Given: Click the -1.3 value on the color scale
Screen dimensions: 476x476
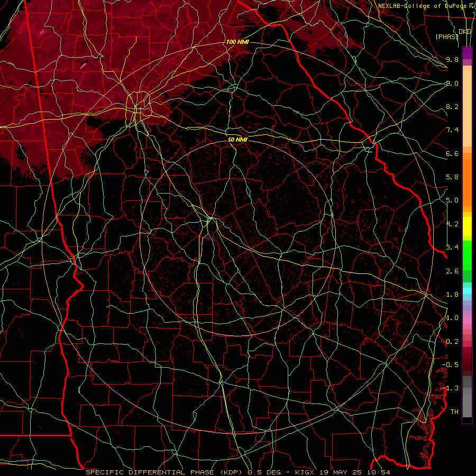Looking at the screenshot, I should pyautogui.click(x=450, y=388).
